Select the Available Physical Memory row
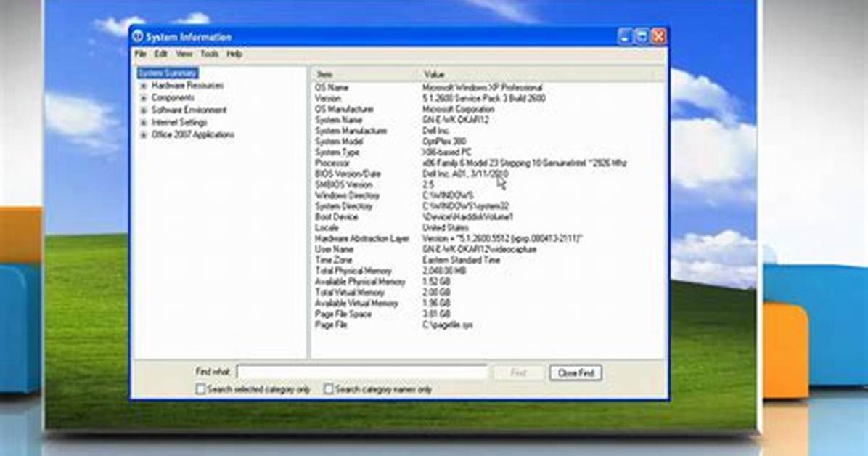Screen dimensions: 868x456 click(488, 282)
